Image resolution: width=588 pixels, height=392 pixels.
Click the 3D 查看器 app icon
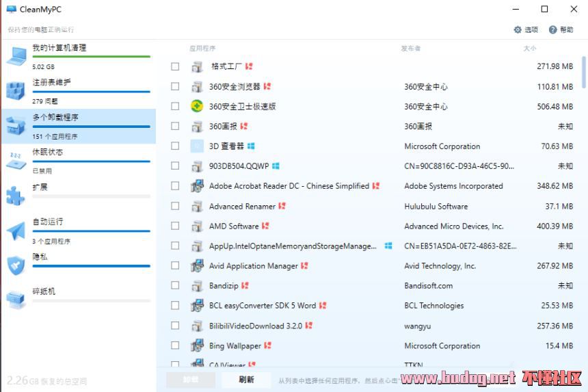tap(197, 146)
